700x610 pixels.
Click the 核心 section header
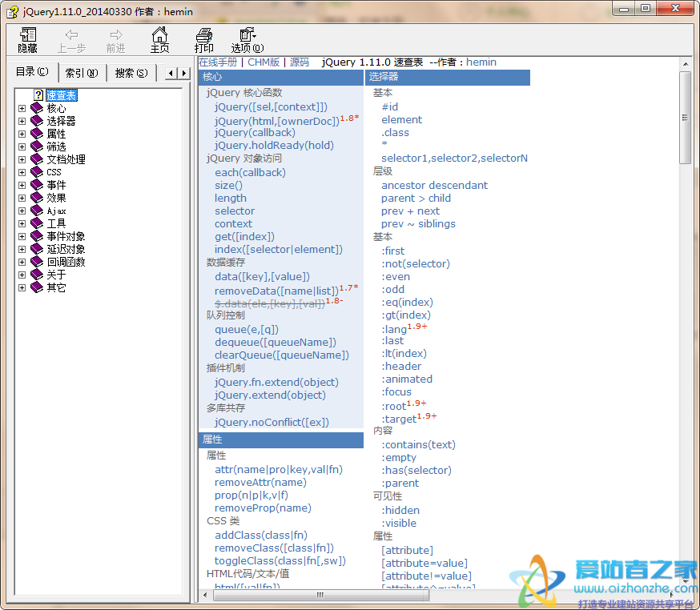[281, 77]
